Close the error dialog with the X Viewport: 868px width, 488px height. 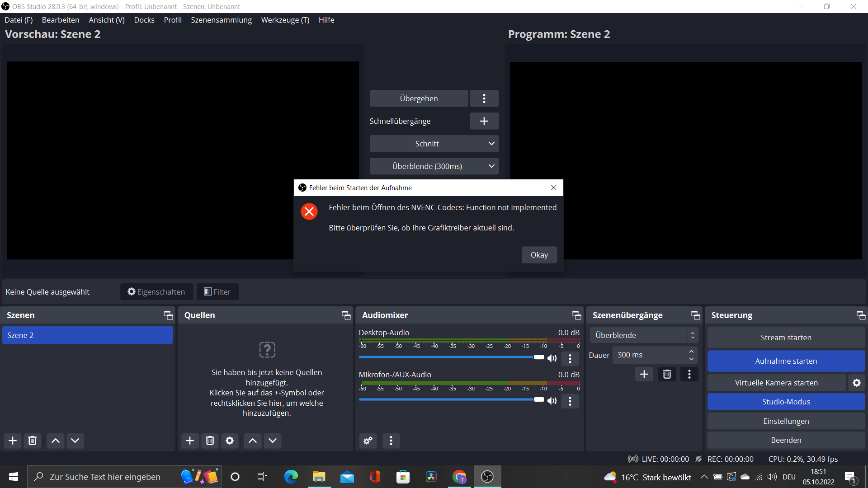tap(553, 188)
